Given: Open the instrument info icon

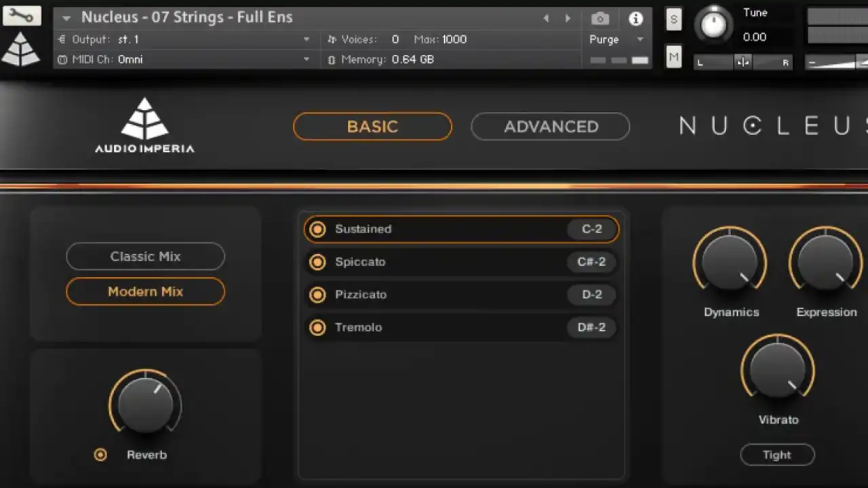Looking at the screenshot, I should click(x=635, y=19).
